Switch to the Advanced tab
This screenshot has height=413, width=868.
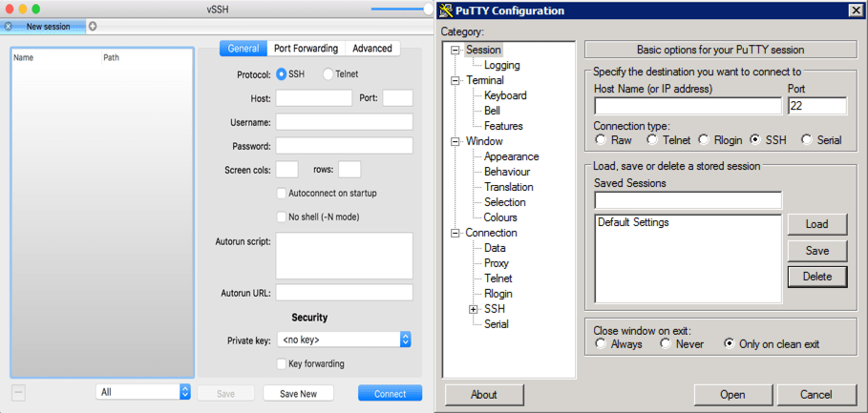pyautogui.click(x=372, y=48)
